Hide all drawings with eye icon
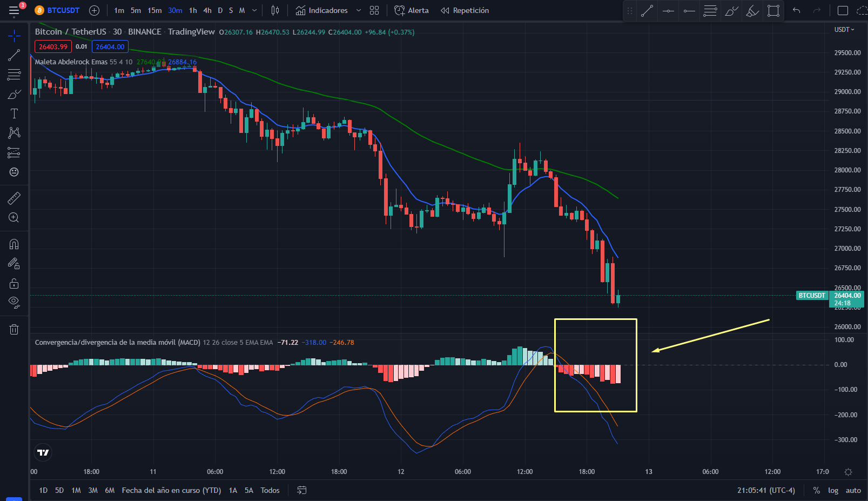 pyautogui.click(x=14, y=302)
